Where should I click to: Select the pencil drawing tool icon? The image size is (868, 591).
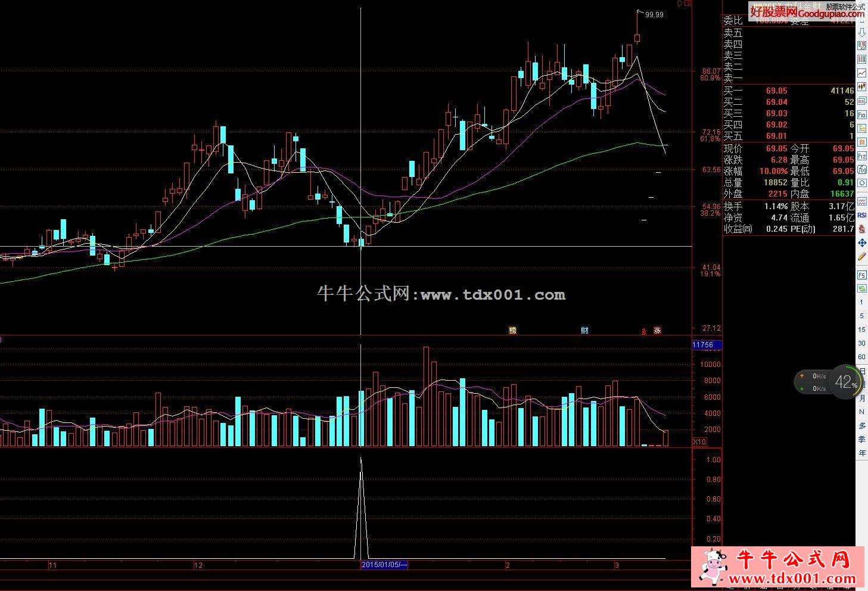click(862, 257)
